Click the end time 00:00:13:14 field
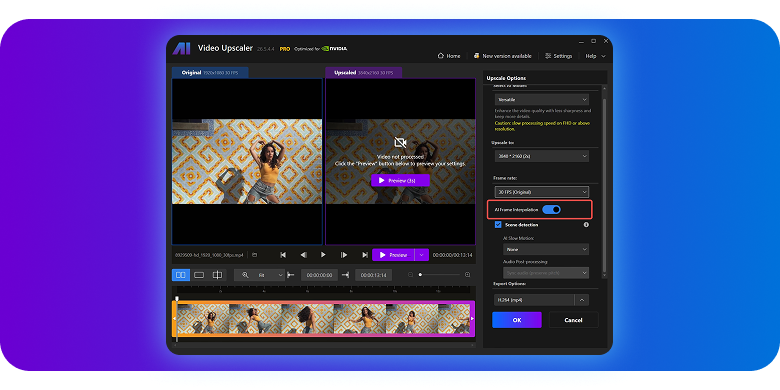The width and height of the screenshot is (780, 390). click(374, 275)
